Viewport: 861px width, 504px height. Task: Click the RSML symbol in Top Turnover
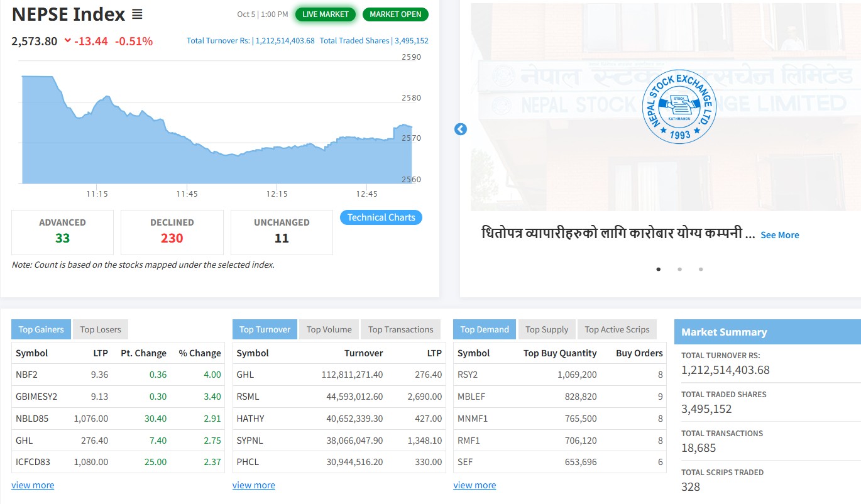point(248,397)
